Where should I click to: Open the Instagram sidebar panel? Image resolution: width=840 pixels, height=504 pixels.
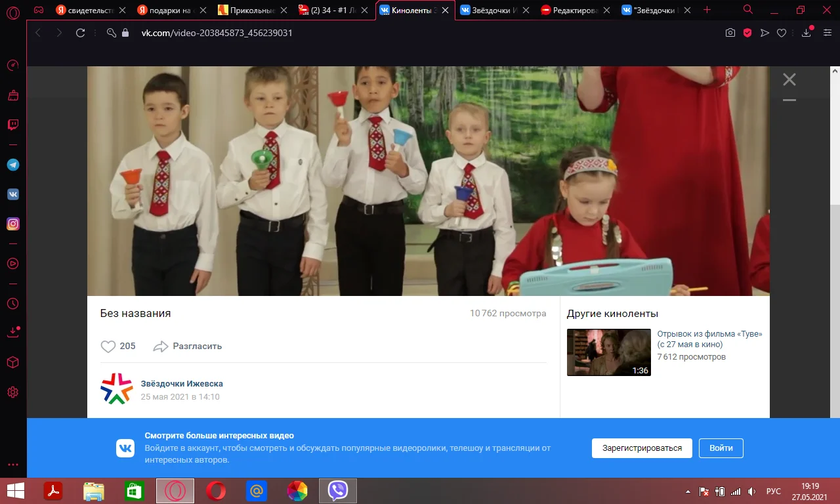click(12, 224)
